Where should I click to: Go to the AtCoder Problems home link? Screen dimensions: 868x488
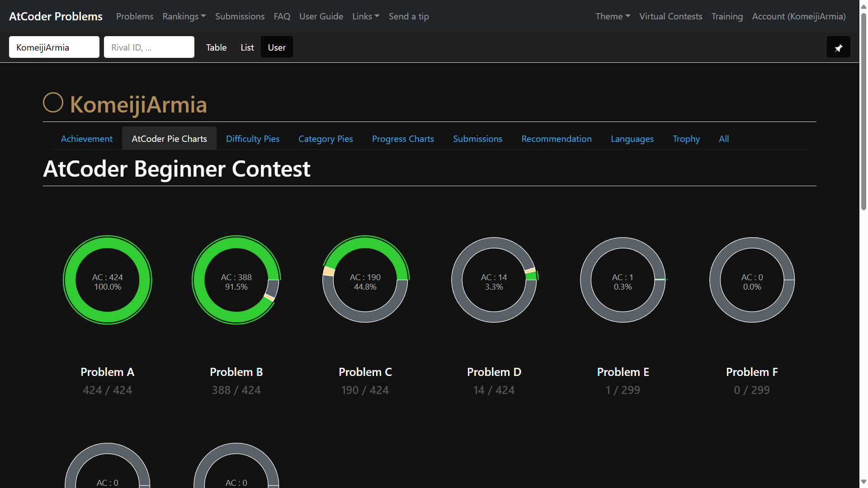point(56,16)
